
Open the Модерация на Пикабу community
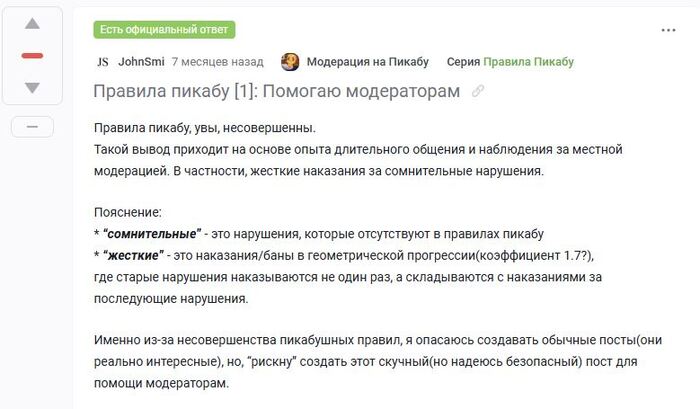[367, 62]
